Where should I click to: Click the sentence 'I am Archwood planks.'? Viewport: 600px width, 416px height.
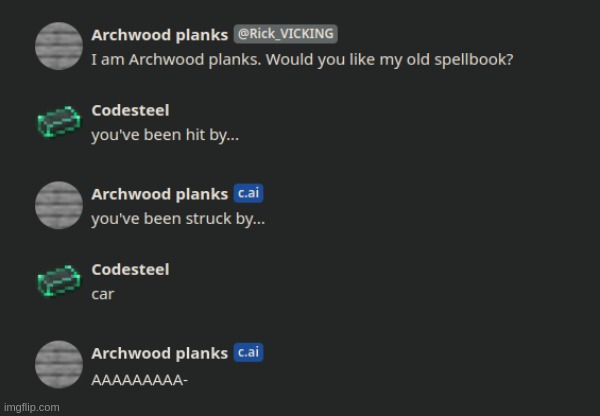point(176,60)
